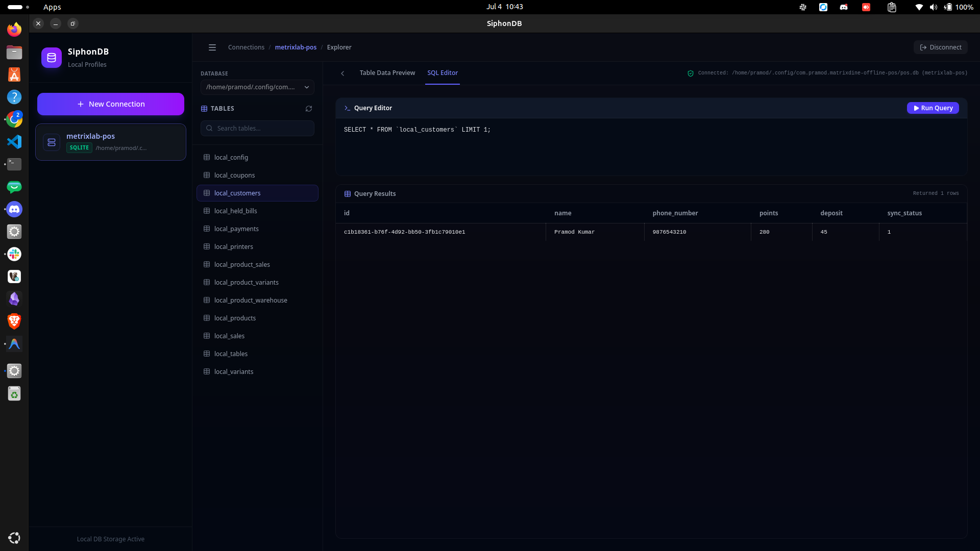Viewport: 980px width, 551px height.
Task: Open the local_payments table
Action: point(257,229)
